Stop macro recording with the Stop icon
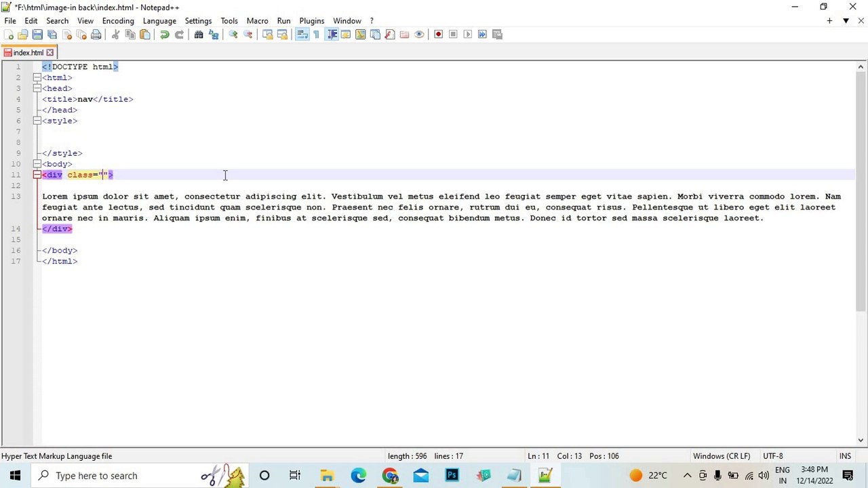868x488 pixels. pos(453,35)
